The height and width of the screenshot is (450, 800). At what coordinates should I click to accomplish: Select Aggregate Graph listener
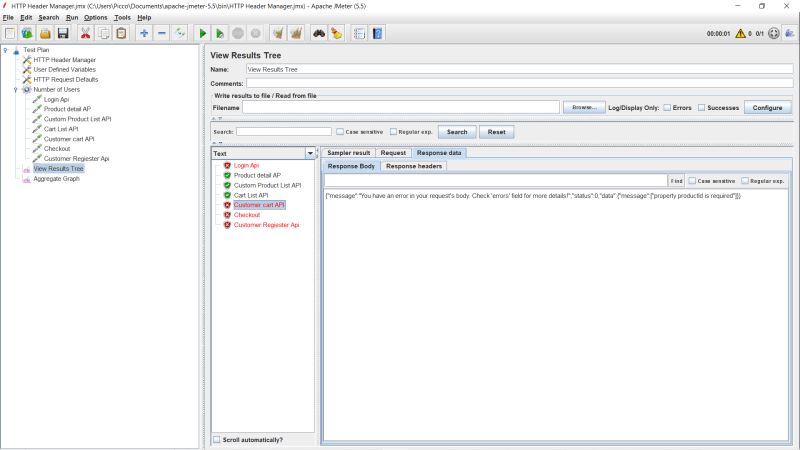[56, 179]
